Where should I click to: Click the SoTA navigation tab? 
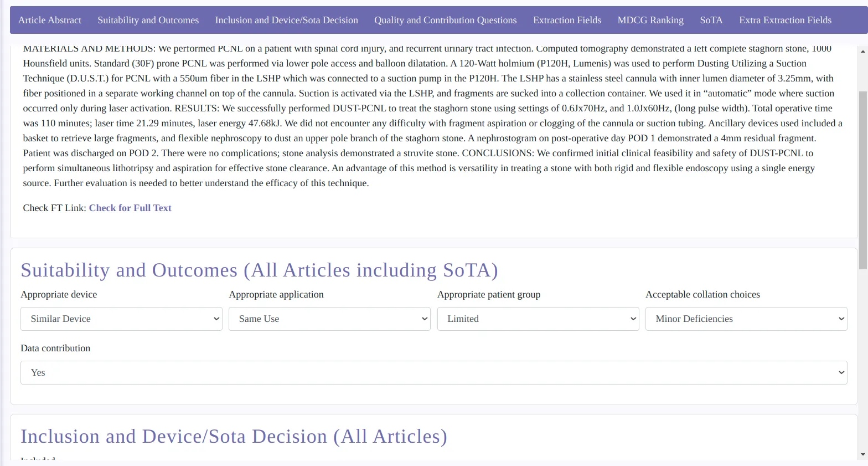tap(711, 20)
